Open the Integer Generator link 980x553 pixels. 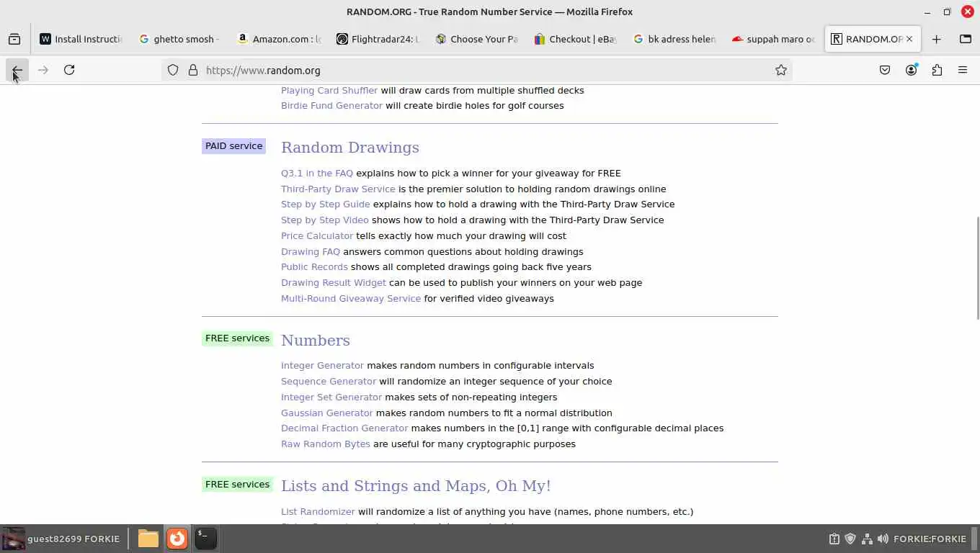point(322,365)
